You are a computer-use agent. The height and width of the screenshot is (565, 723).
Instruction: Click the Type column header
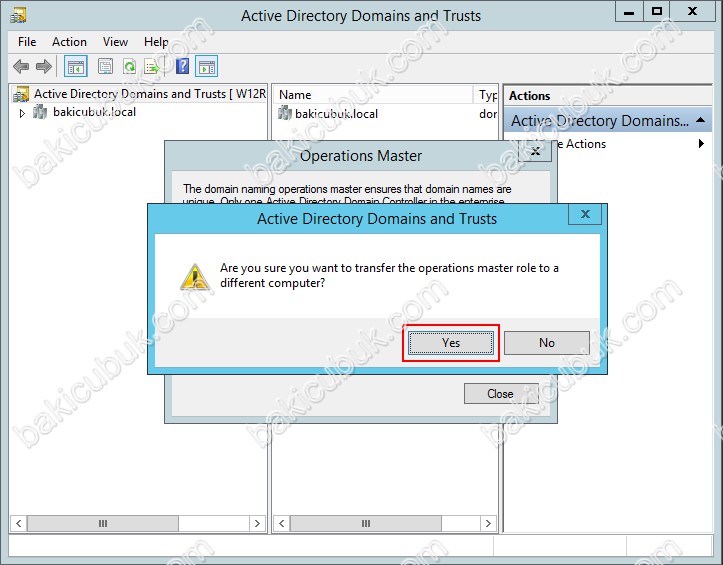click(486, 95)
